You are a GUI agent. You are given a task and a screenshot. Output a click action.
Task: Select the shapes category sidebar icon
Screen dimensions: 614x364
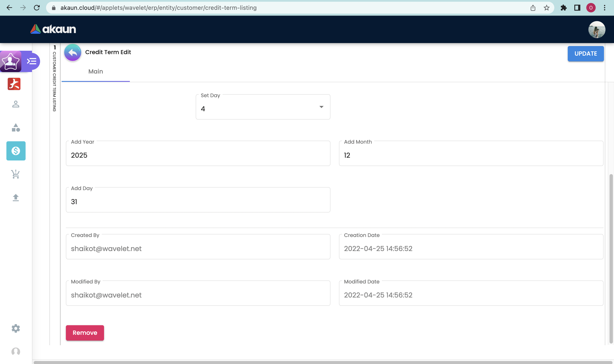tap(16, 127)
